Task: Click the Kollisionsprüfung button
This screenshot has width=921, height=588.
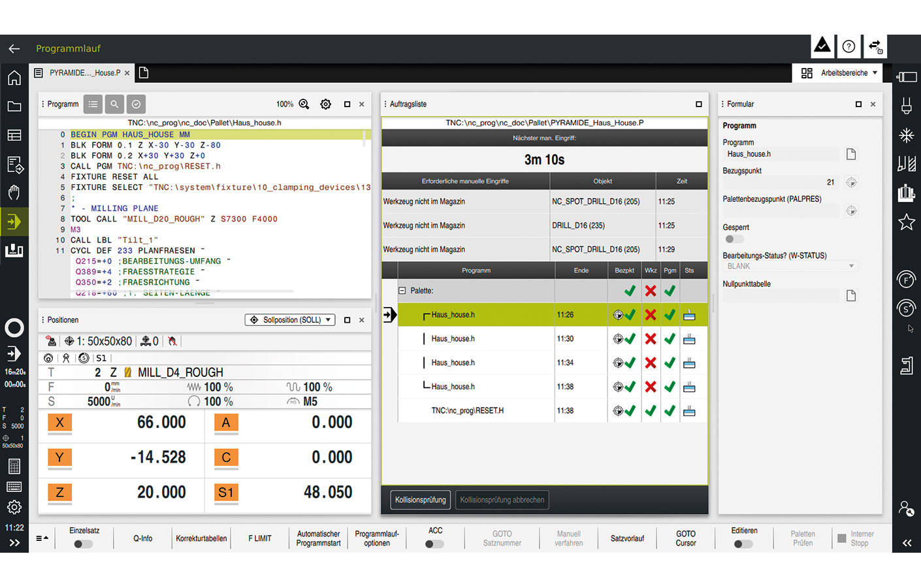Action: click(x=421, y=500)
